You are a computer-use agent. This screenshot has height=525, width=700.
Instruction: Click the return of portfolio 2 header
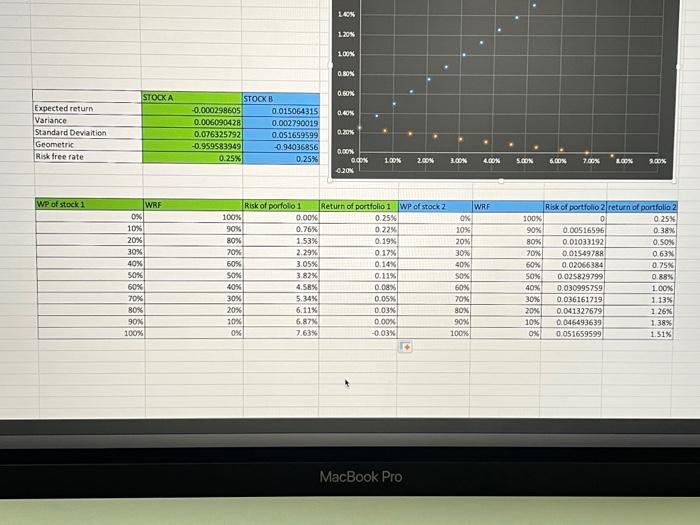tap(642, 207)
